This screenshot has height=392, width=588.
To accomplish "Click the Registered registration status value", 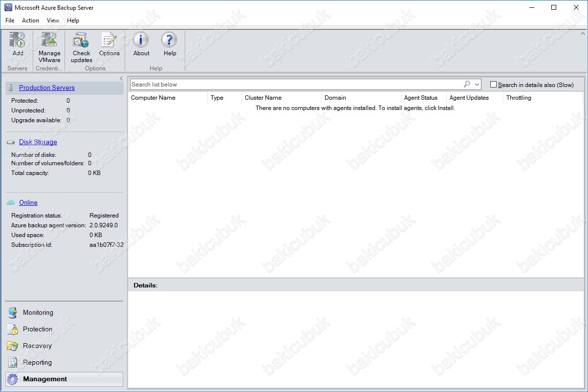I will point(104,216).
